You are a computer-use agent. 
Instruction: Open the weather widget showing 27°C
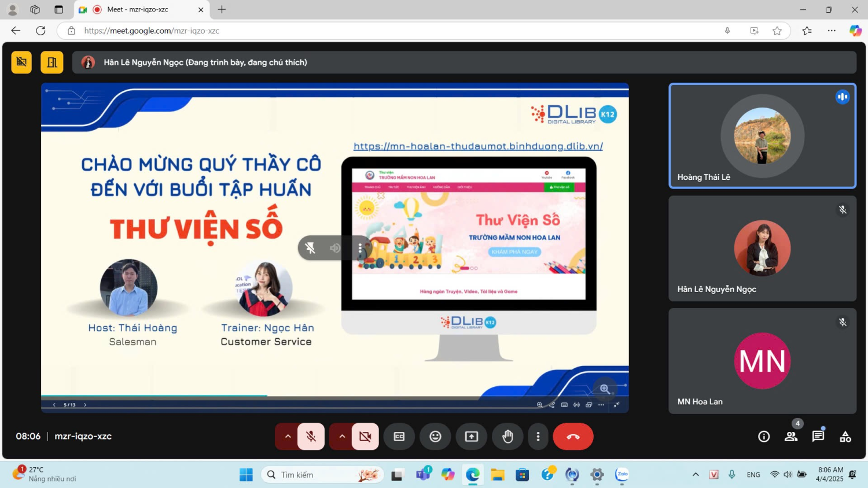[45, 474]
